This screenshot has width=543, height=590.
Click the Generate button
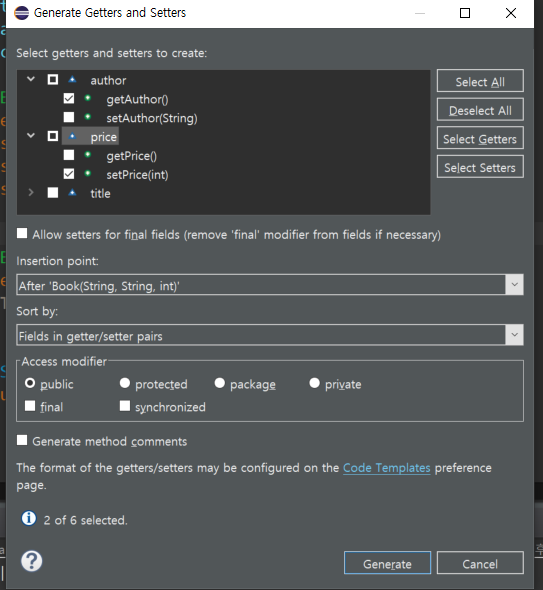point(387,563)
